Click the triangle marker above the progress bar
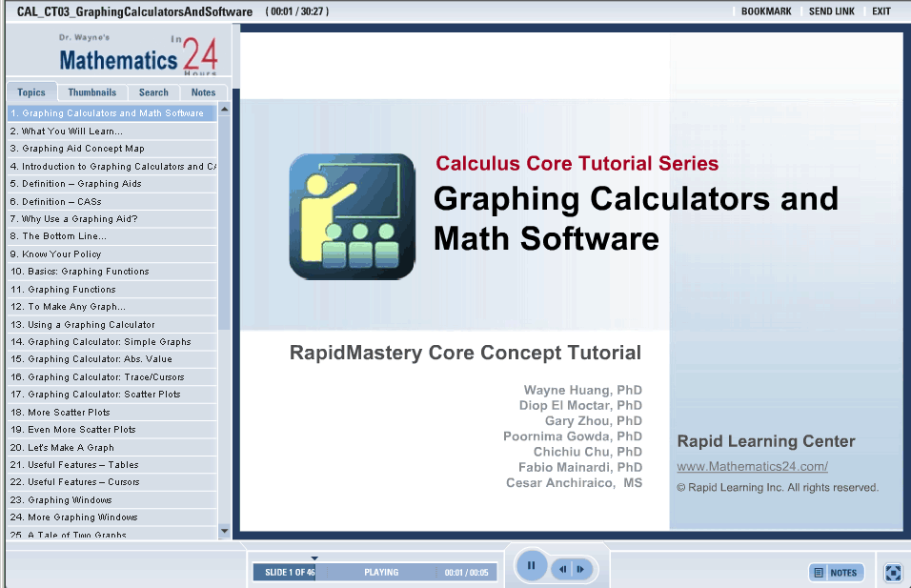Screen dimensions: 911x588 click(314, 558)
